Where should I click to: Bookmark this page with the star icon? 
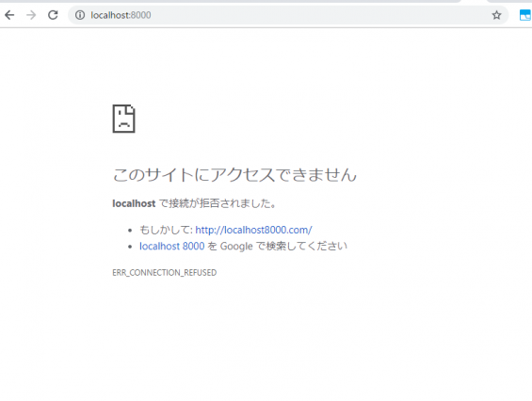[x=497, y=15]
